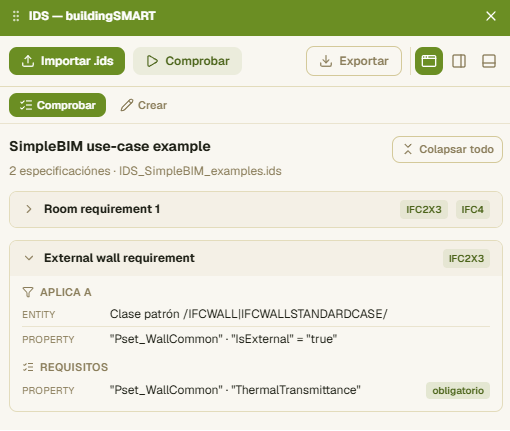
Task: Dock panel to the bottom layout icon
Action: tap(489, 61)
